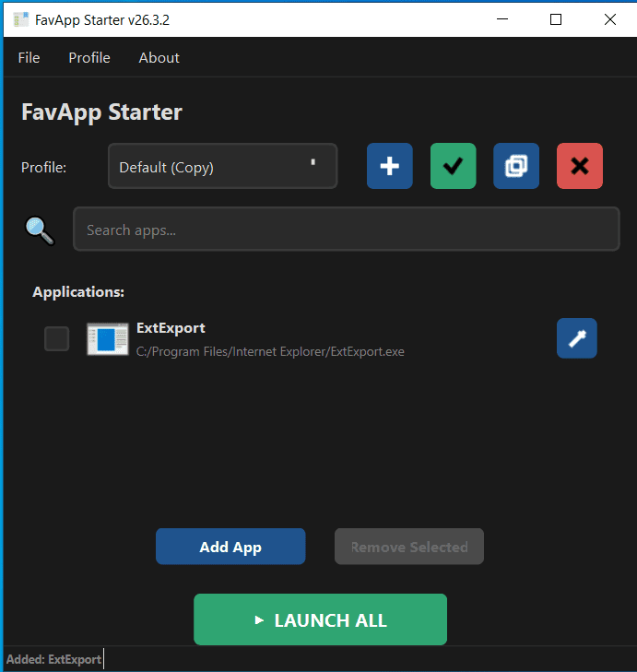
Task: Maximize the FavApp Starter window
Action: [556, 19]
